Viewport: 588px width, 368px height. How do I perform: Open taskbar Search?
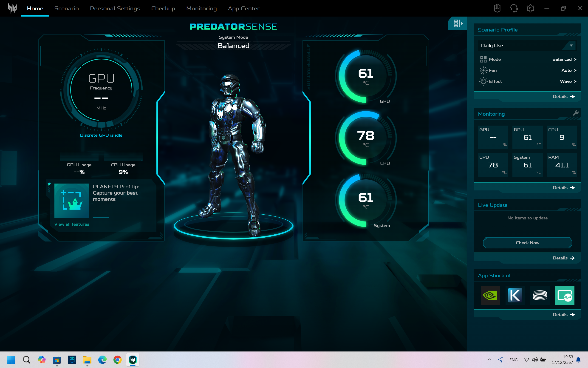(26, 359)
